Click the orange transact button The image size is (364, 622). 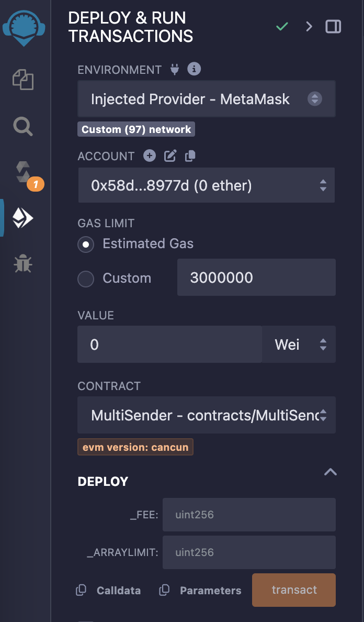pos(294,590)
